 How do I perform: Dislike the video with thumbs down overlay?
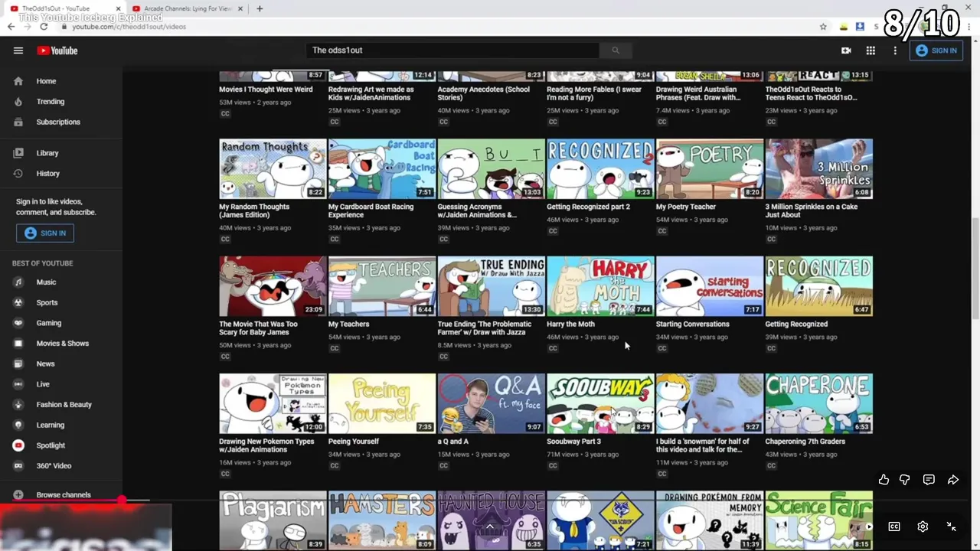coord(905,480)
